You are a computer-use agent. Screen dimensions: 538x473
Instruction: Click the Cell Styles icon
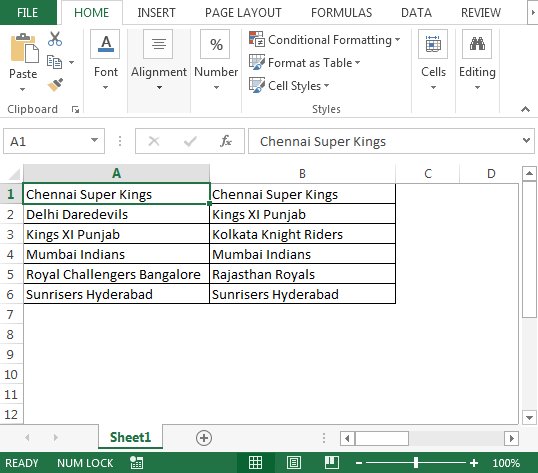[x=257, y=85]
